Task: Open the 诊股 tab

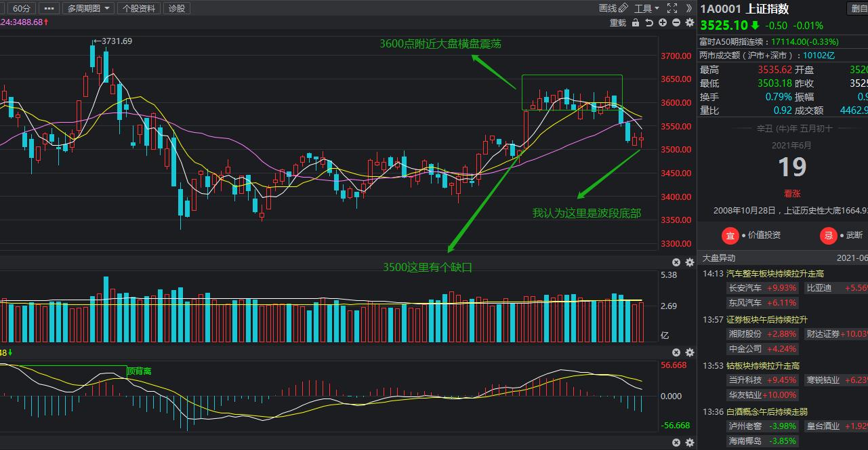Action: pos(176,8)
